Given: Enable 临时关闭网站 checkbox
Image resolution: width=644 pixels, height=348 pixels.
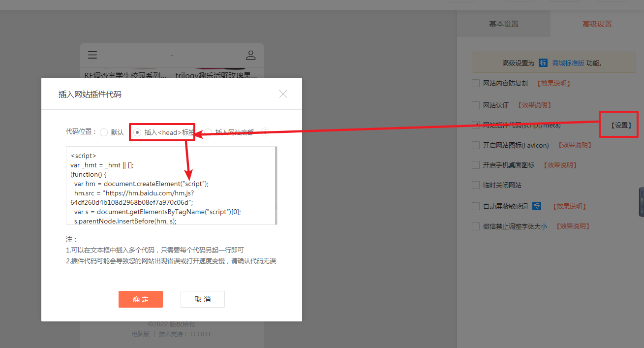Looking at the screenshot, I should point(476,185).
